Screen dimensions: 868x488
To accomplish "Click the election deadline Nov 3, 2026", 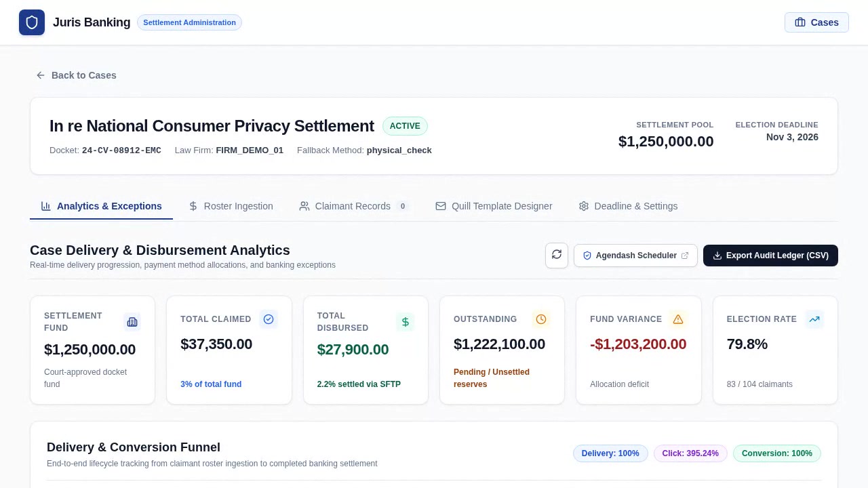I will 792,137.
